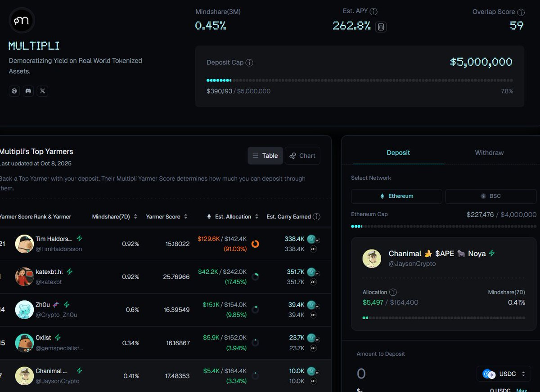Screen dimensions: 540x392
Task: Open the APY calculator icon
Action: coord(381,27)
